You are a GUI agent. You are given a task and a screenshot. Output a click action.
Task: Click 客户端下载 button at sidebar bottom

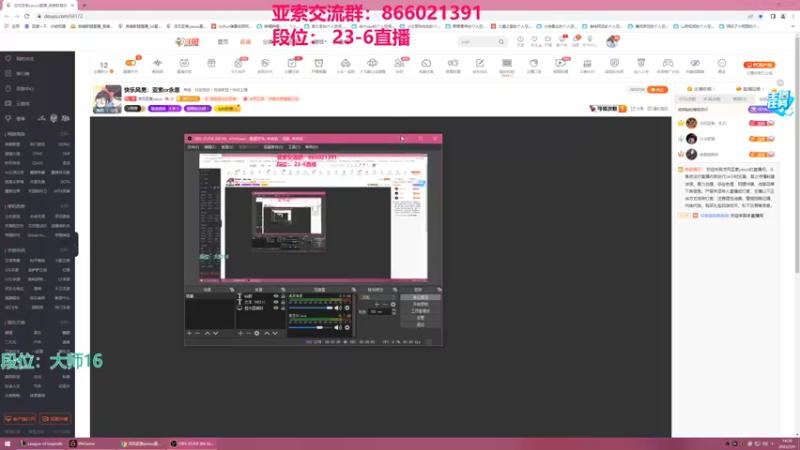pyautogui.click(x=20, y=419)
